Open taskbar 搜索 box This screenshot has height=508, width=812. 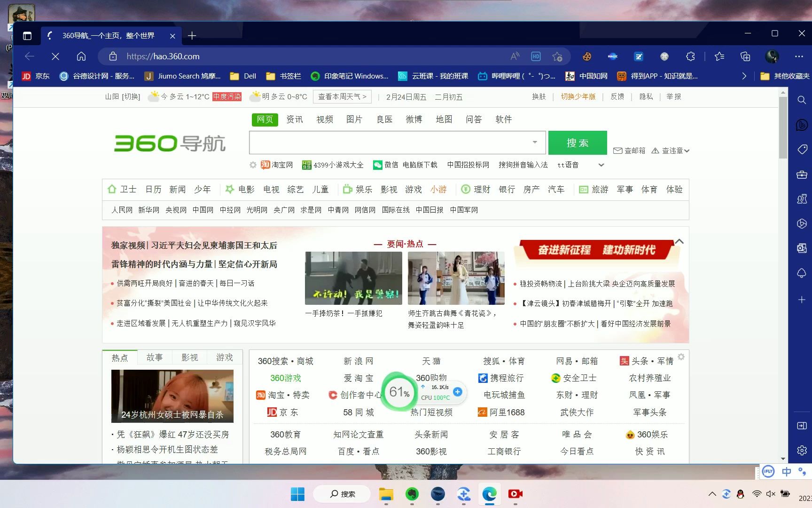[342, 494]
